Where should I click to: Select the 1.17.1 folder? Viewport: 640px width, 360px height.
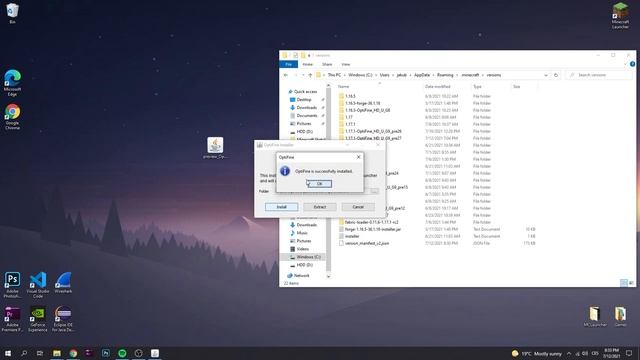[350, 124]
